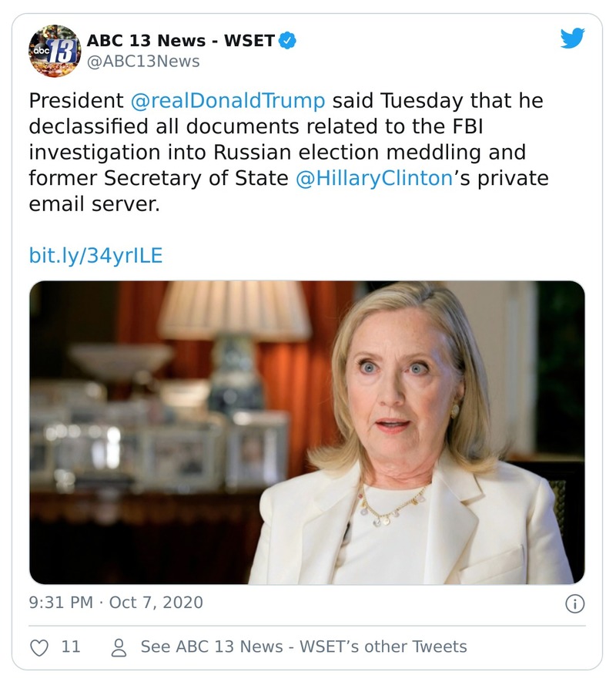
Task: Click the @ABC13News handle
Action: coord(142,62)
